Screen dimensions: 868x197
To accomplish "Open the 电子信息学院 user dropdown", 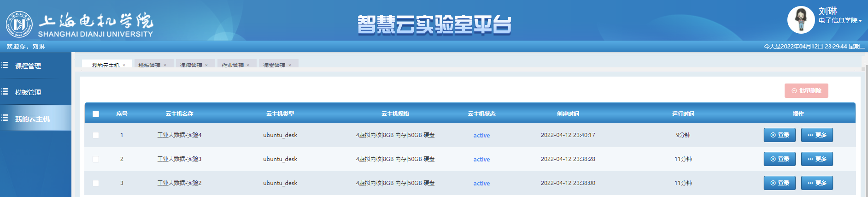I will pos(840,21).
